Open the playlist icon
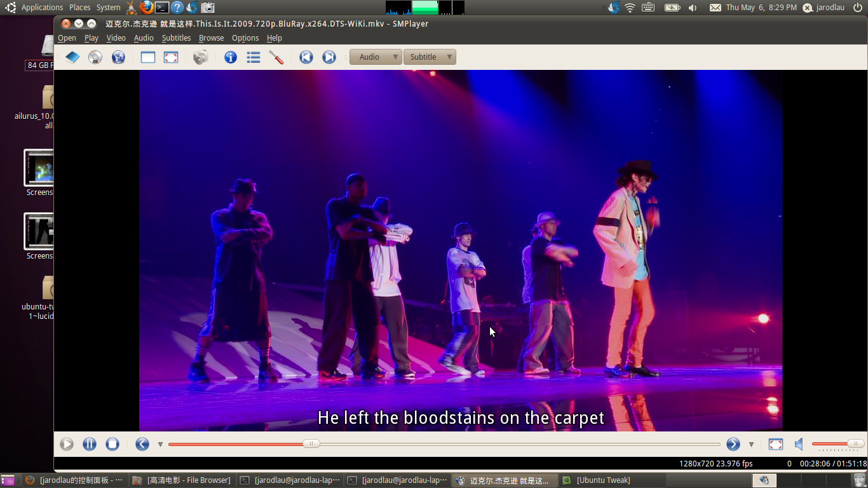The width and height of the screenshot is (868, 488). click(254, 57)
